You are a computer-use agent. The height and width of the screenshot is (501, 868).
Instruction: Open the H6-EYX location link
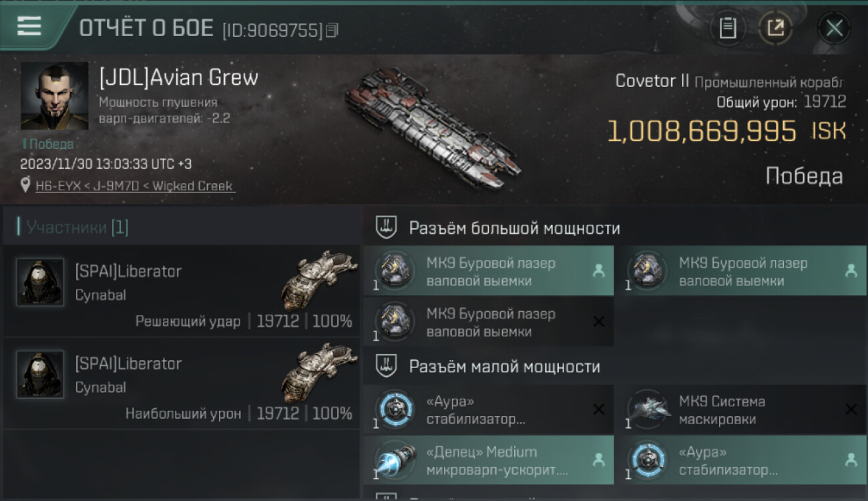[x=135, y=186]
